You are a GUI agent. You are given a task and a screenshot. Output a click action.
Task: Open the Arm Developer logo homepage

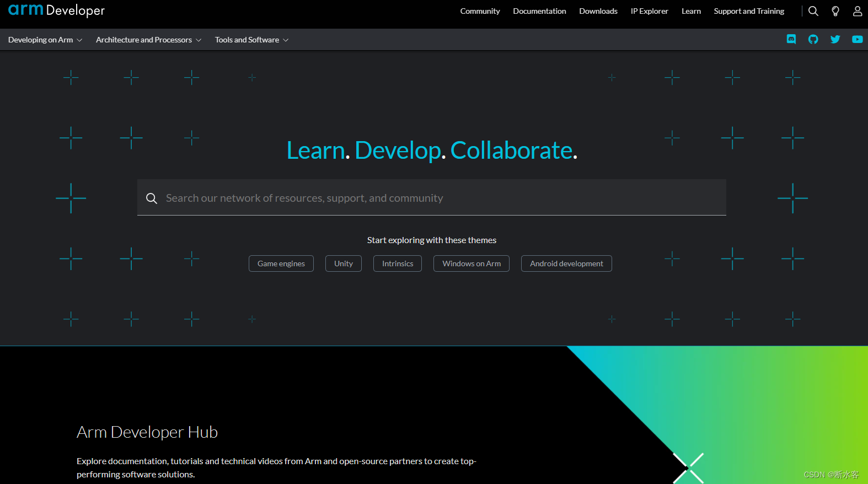[56, 10]
